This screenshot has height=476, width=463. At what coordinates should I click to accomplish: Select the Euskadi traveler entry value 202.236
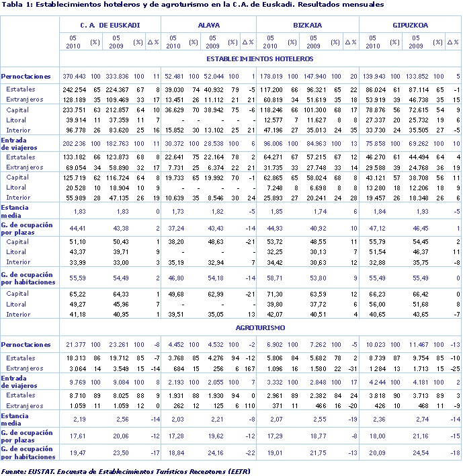click(74, 143)
